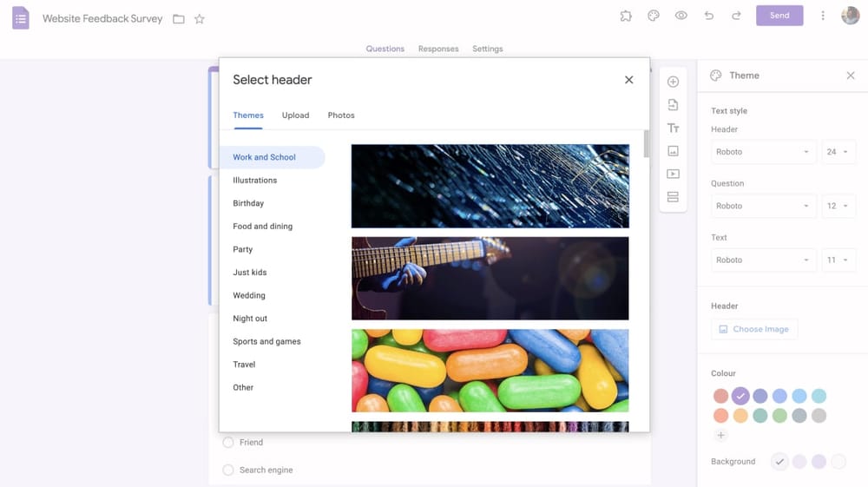Open the customize theme palette icon
The image size is (868, 487).
[654, 16]
